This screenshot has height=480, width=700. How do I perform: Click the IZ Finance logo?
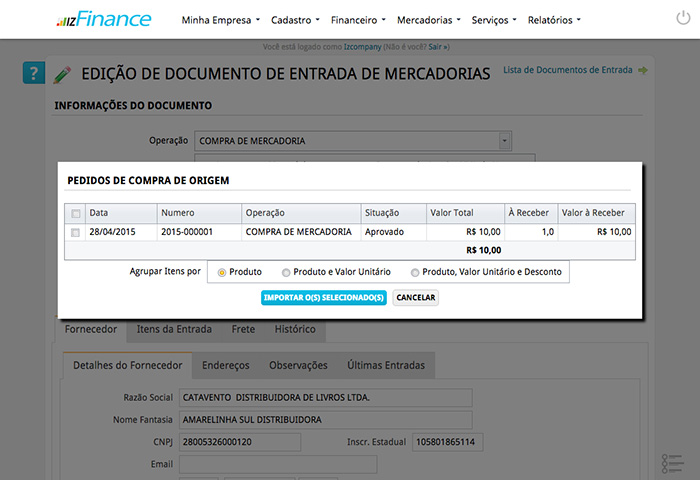(x=104, y=19)
